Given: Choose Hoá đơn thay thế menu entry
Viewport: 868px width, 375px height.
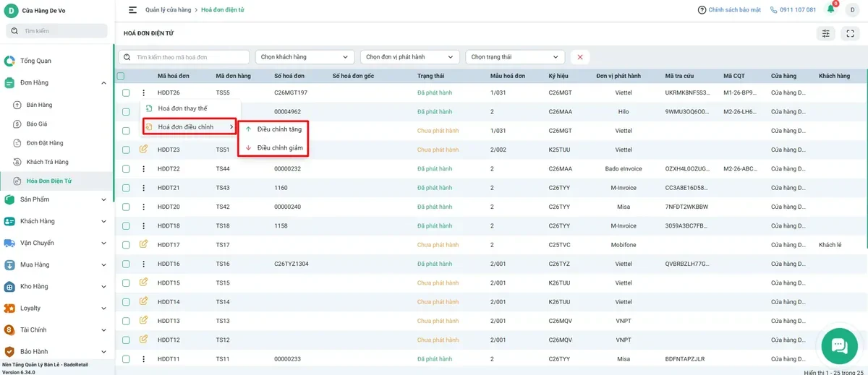Looking at the screenshot, I should pyautogui.click(x=182, y=108).
